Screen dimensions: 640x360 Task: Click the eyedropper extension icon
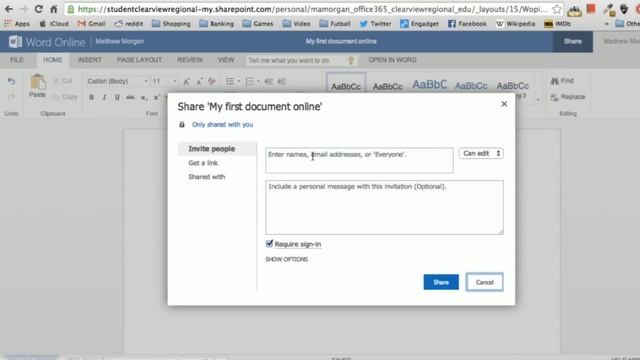pyautogui.click(x=609, y=9)
